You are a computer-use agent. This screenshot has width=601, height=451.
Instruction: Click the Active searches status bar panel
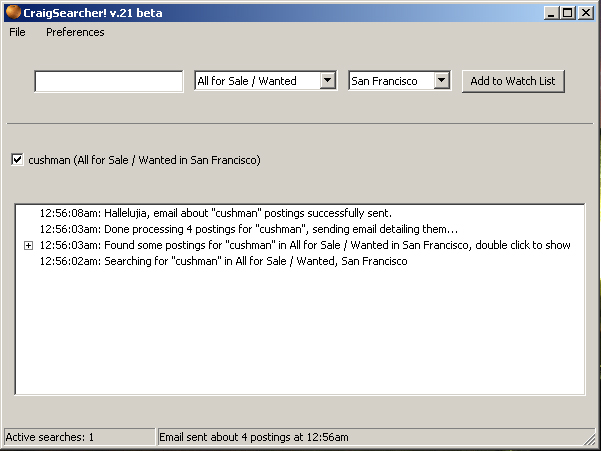[78, 437]
